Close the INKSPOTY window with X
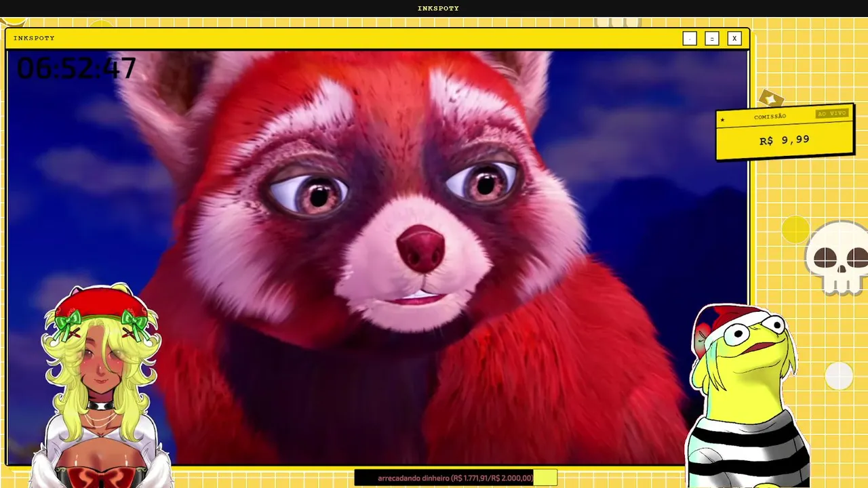Viewport: 868px width, 488px height. [x=734, y=39]
